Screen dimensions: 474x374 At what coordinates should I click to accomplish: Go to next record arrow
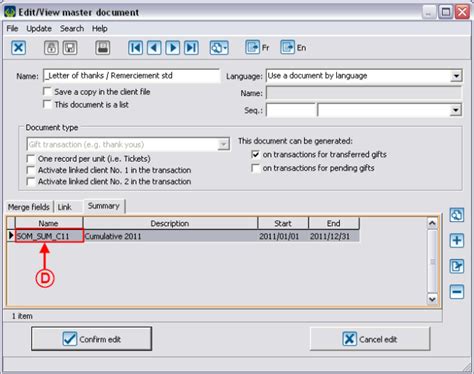[x=173, y=48]
